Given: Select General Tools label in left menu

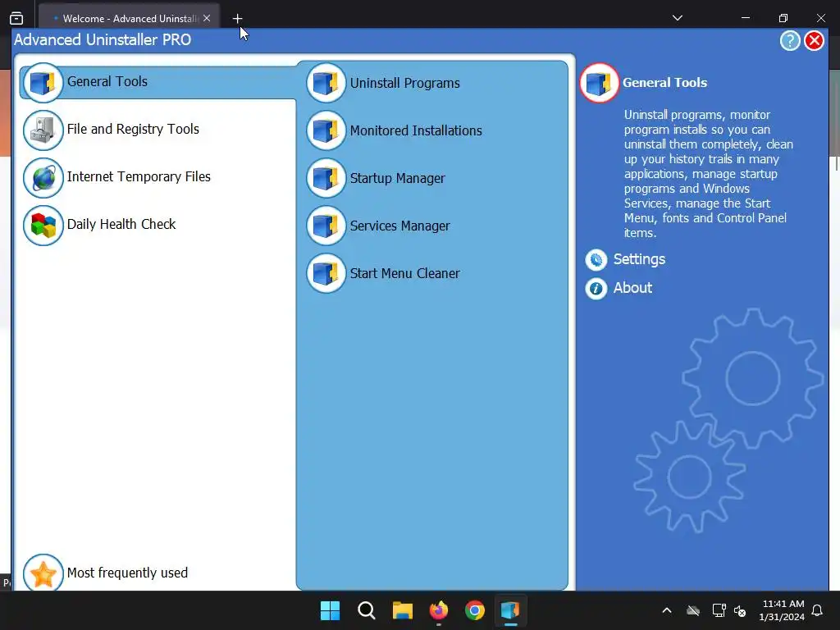Looking at the screenshot, I should click(107, 81).
